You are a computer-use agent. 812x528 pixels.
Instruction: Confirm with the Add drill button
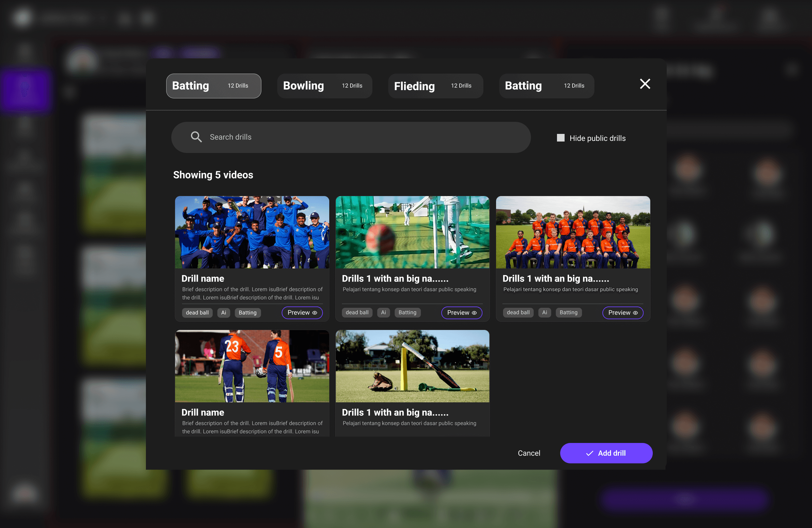pos(606,453)
